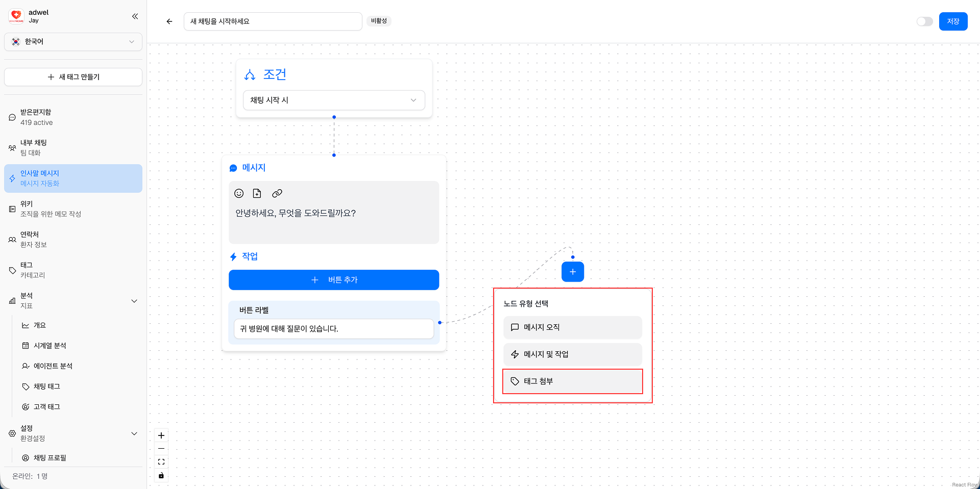
Task: Click the link insert icon in message
Action: click(277, 193)
